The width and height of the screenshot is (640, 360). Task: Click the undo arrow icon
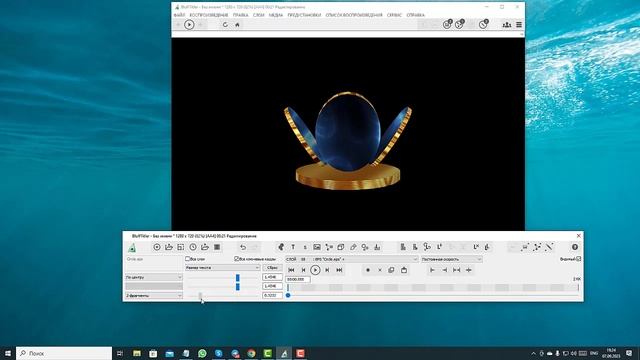coord(243,247)
